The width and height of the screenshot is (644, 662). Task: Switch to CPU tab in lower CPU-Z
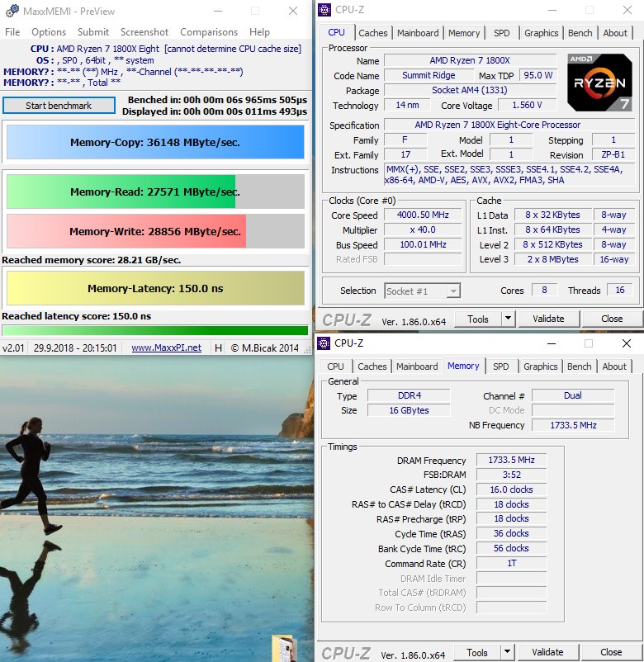335,366
